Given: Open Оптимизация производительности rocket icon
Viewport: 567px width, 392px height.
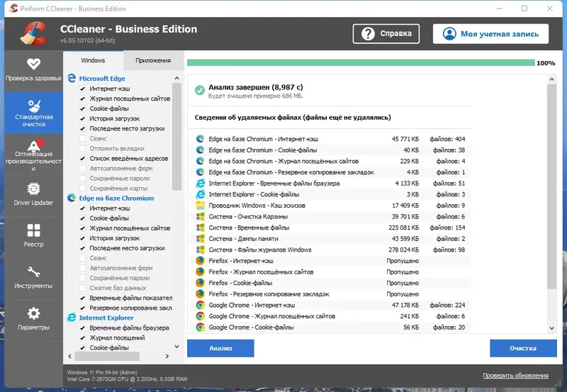Looking at the screenshot, I should click(35, 145).
